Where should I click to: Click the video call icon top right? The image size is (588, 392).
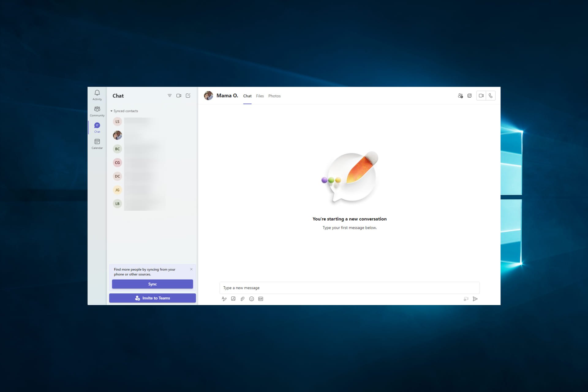481,95
